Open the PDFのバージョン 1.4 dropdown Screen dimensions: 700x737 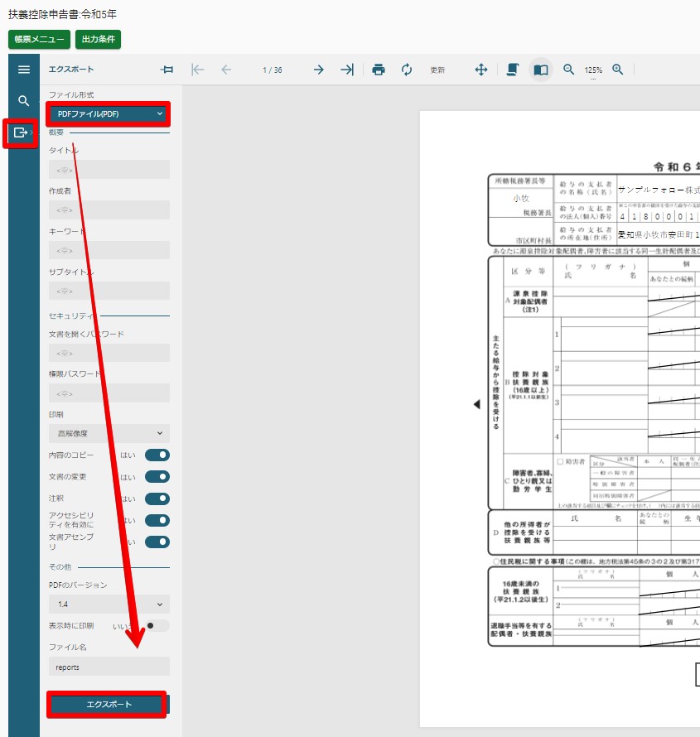coord(109,604)
